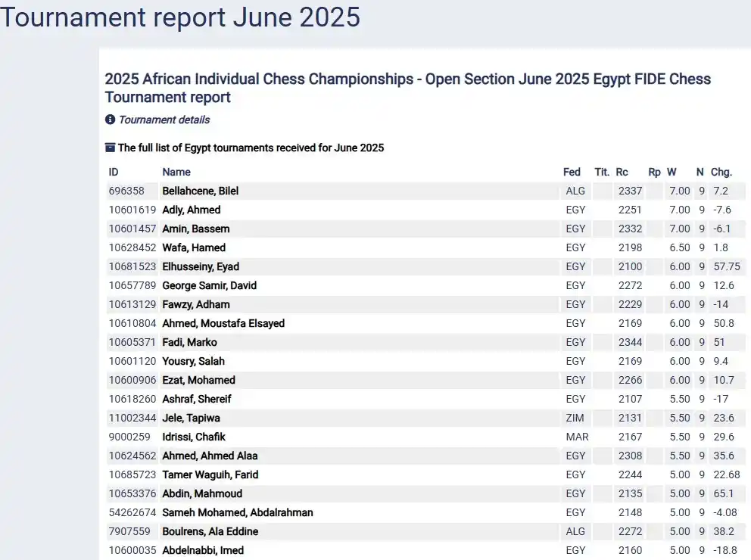Select ID 7907559
This screenshot has height=560, width=751.
click(x=129, y=531)
